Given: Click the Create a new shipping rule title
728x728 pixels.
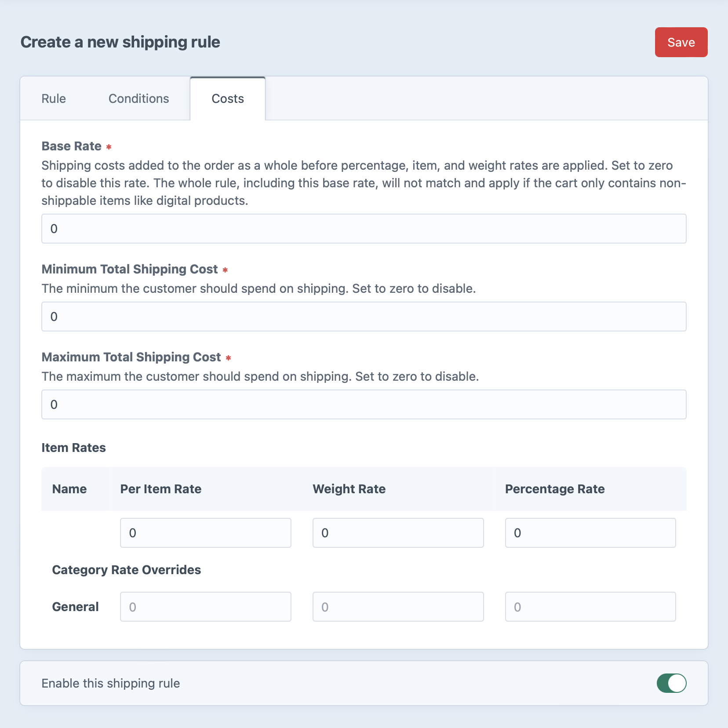Looking at the screenshot, I should tap(120, 42).
